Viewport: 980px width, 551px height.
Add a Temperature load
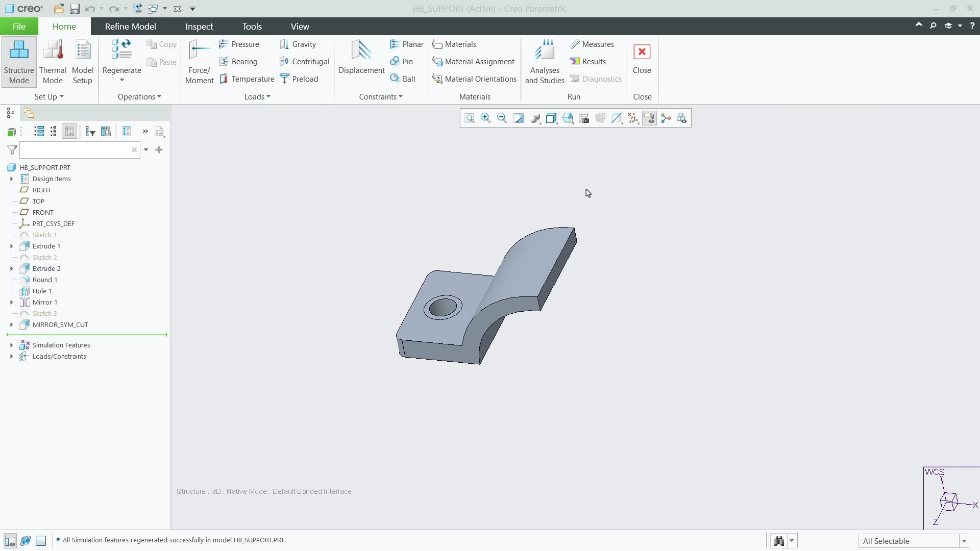[247, 79]
